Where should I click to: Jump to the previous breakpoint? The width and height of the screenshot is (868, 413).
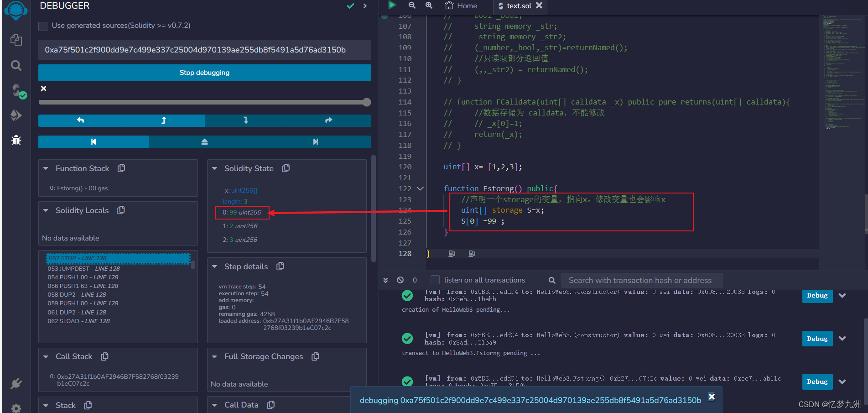[x=94, y=142]
